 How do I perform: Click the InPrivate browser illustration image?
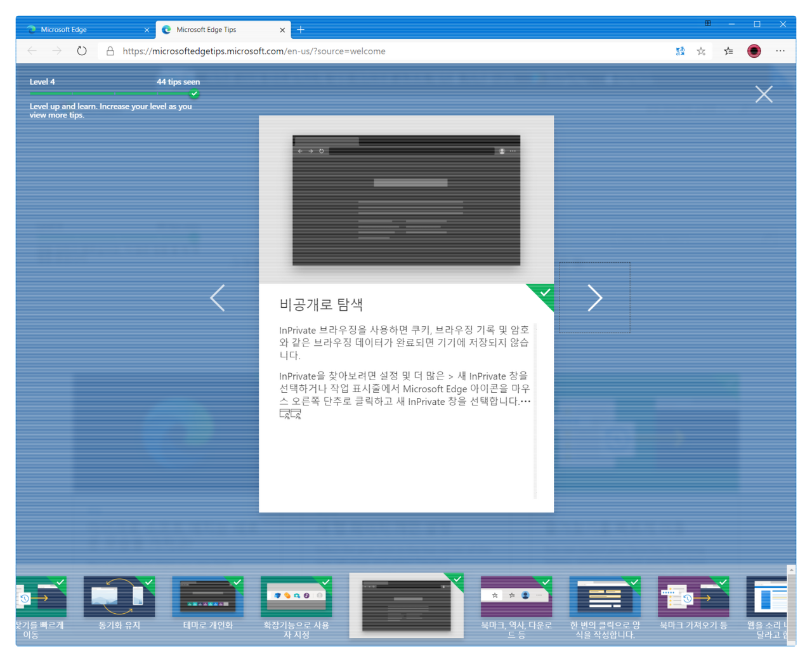pos(406,200)
